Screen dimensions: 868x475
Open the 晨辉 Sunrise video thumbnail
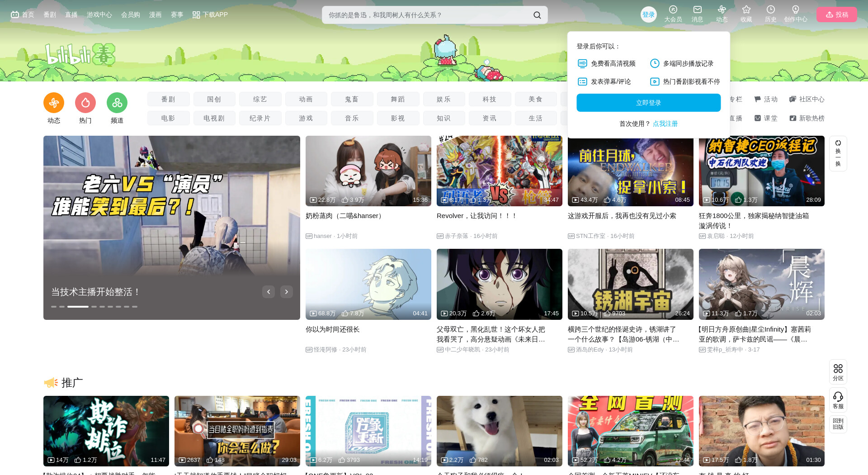coord(762,284)
